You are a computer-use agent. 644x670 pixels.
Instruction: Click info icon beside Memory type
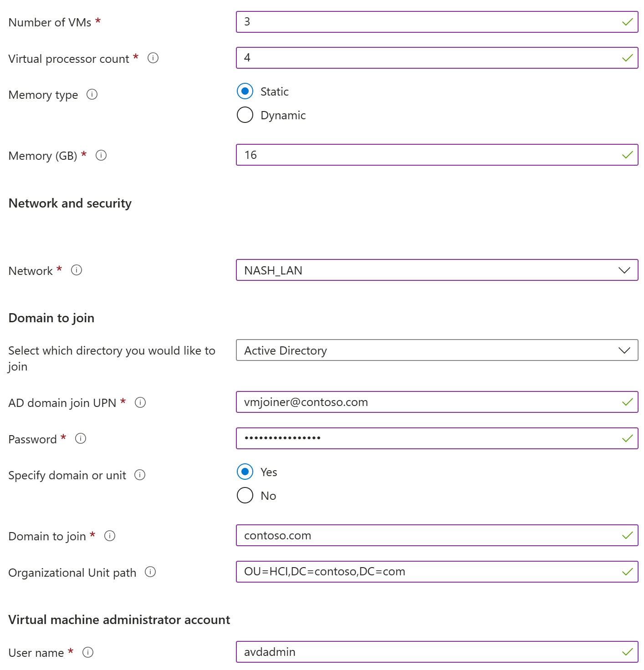pos(92,94)
